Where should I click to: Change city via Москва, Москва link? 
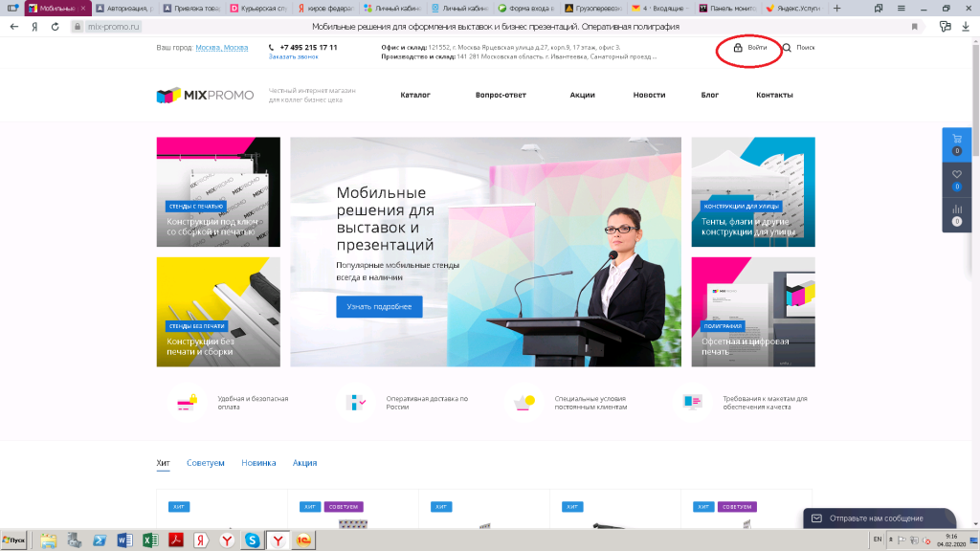pos(221,47)
